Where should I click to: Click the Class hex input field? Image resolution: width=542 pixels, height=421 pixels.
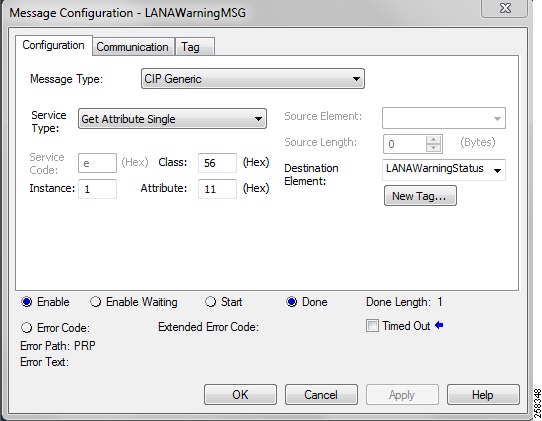(x=217, y=163)
